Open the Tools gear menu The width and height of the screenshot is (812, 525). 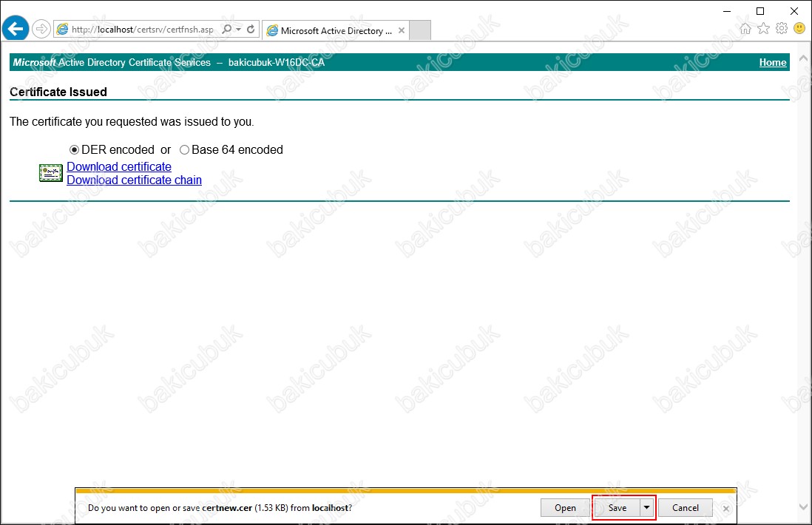click(782, 29)
